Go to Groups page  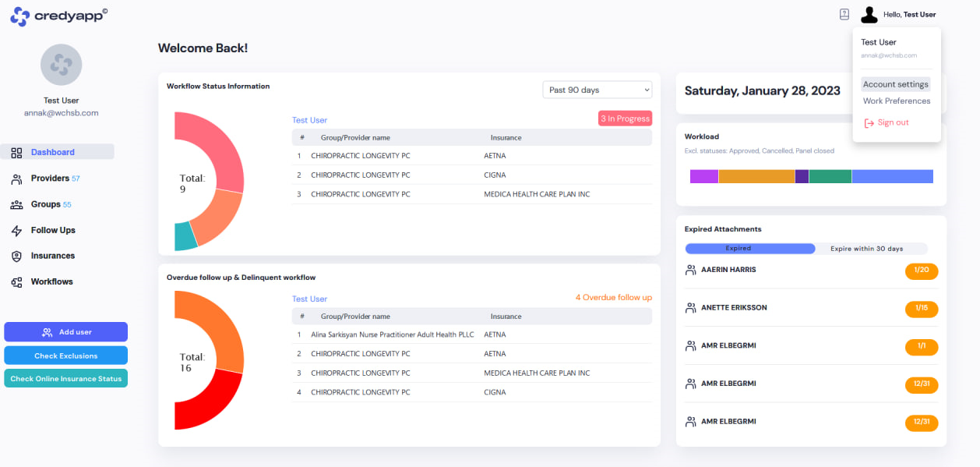(45, 204)
